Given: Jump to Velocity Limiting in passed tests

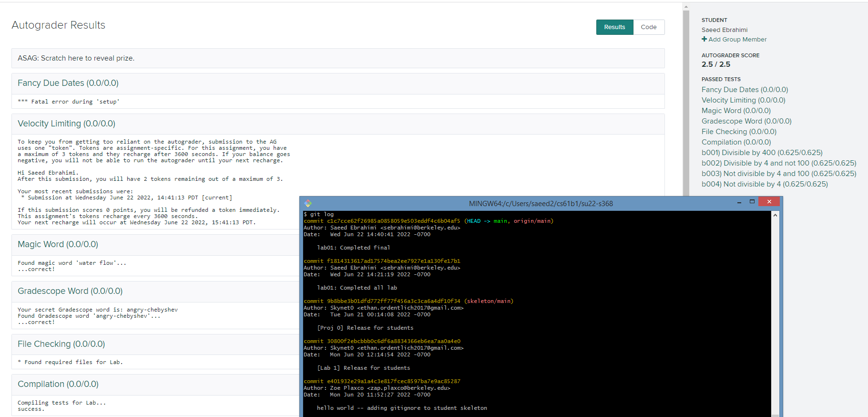Looking at the screenshot, I should (x=743, y=100).
